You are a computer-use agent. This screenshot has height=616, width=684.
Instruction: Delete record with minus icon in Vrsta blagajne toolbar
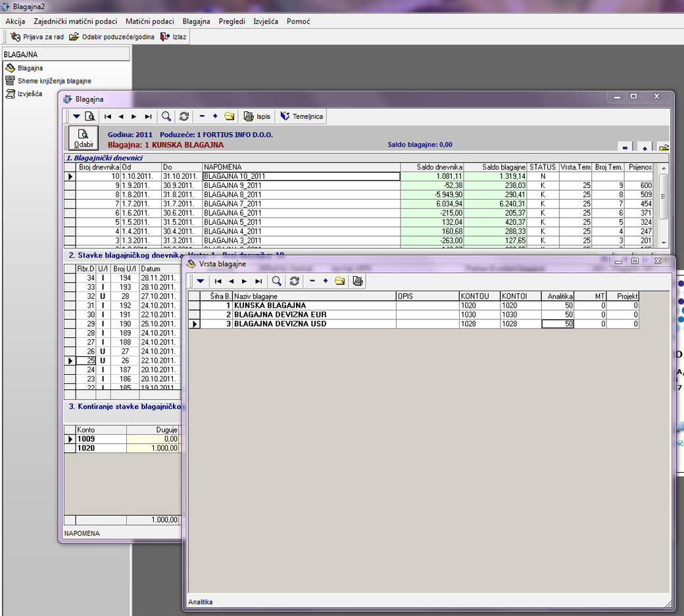coord(312,281)
